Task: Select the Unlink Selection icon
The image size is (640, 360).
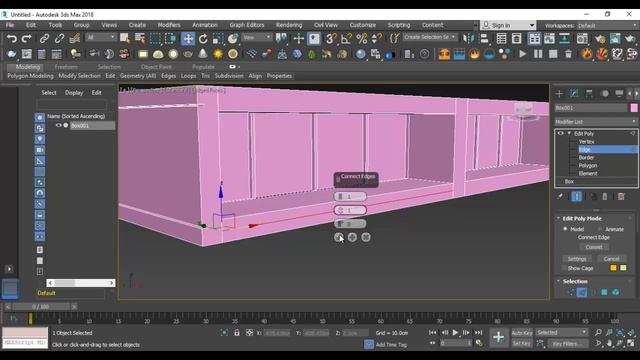Action: (59, 39)
